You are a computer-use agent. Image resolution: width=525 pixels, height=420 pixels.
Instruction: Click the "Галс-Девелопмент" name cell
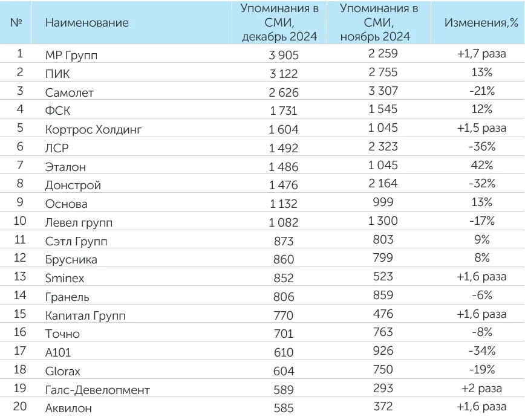click(97, 390)
